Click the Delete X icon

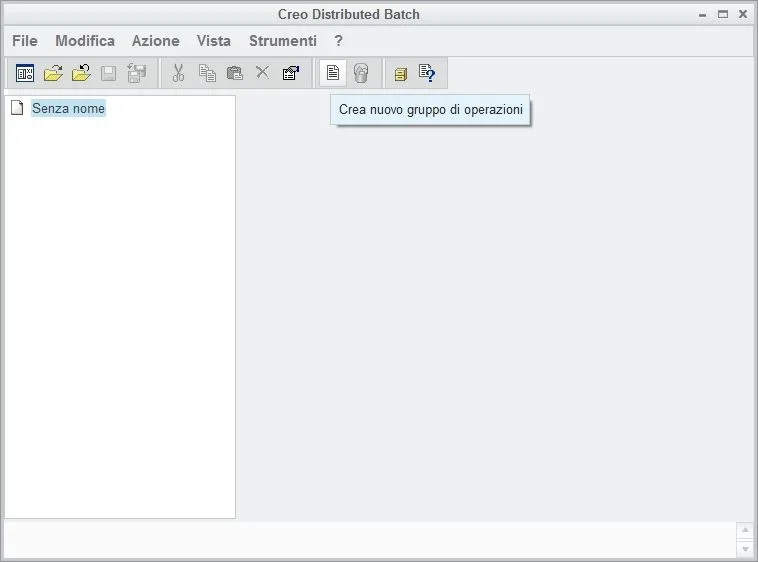coord(262,72)
